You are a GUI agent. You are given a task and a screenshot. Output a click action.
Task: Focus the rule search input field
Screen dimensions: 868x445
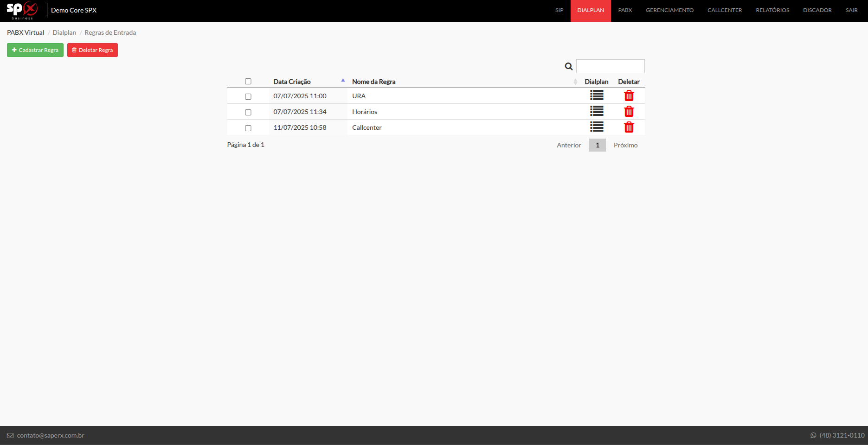click(x=610, y=66)
